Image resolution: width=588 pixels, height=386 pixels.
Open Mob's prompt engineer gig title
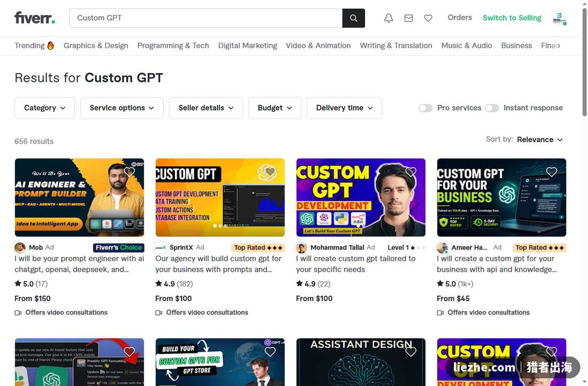point(79,264)
